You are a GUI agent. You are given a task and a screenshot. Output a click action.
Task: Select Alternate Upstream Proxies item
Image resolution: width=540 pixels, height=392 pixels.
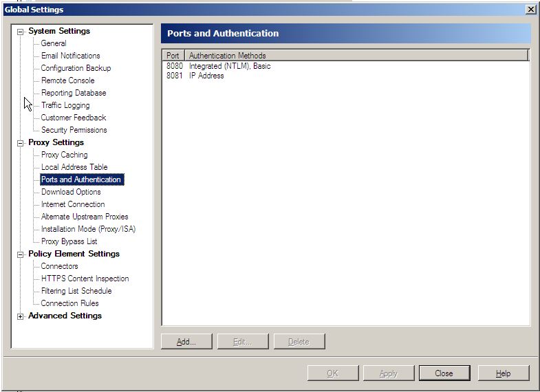click(x=85, y=217)
